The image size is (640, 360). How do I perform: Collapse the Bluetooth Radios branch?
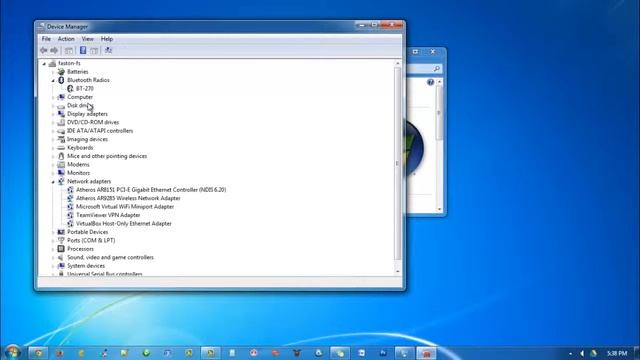coord(53,80)
